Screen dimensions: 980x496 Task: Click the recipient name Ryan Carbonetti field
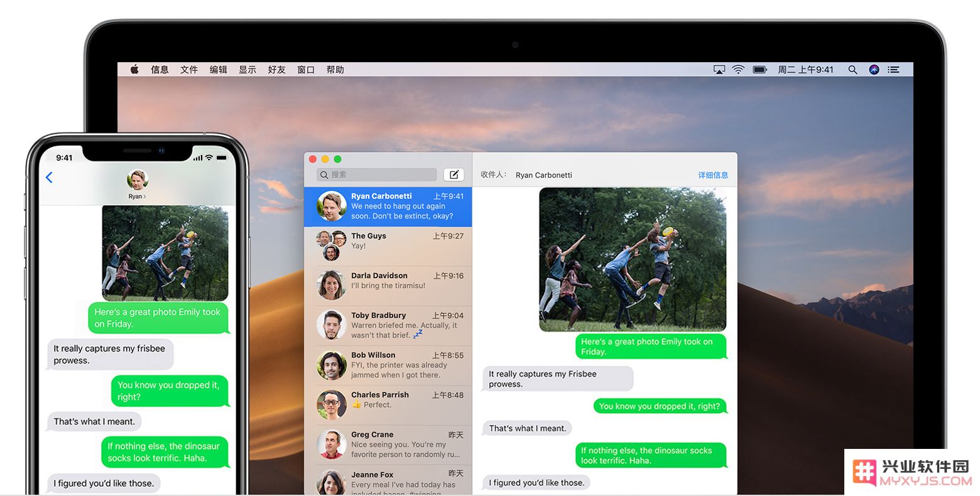click(x=544, y=175)
